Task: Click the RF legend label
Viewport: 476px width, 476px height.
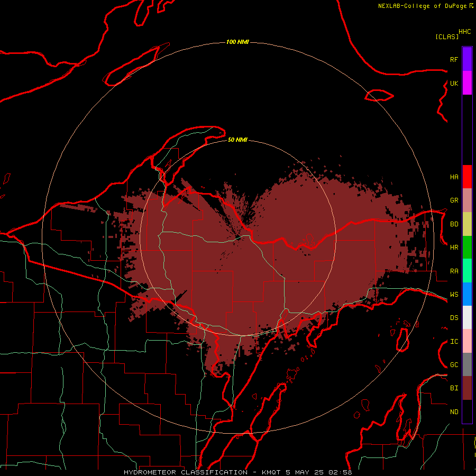Action: (x=454, y=59)
